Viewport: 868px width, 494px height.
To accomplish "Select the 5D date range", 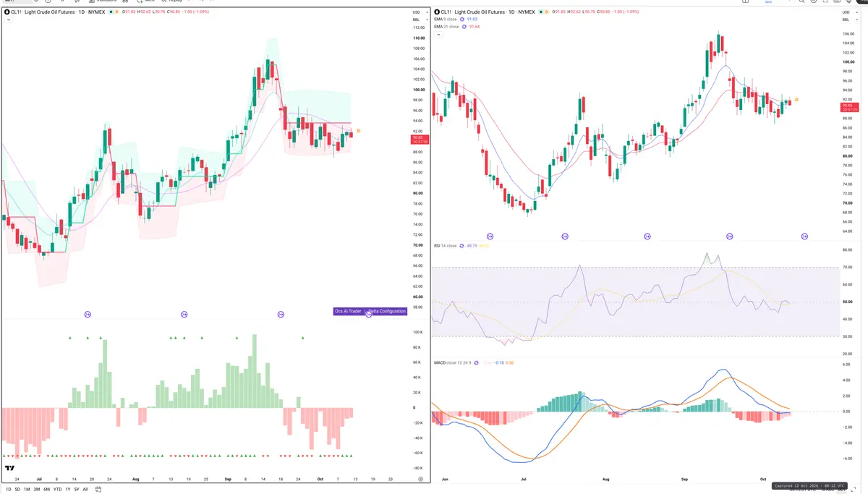I will click(18, 489).
